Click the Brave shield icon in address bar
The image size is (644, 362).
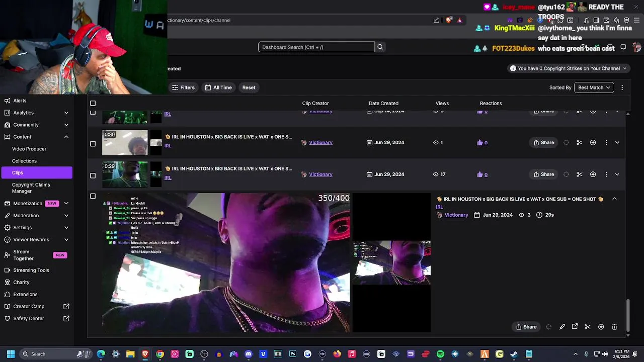[x=449, y=20]
